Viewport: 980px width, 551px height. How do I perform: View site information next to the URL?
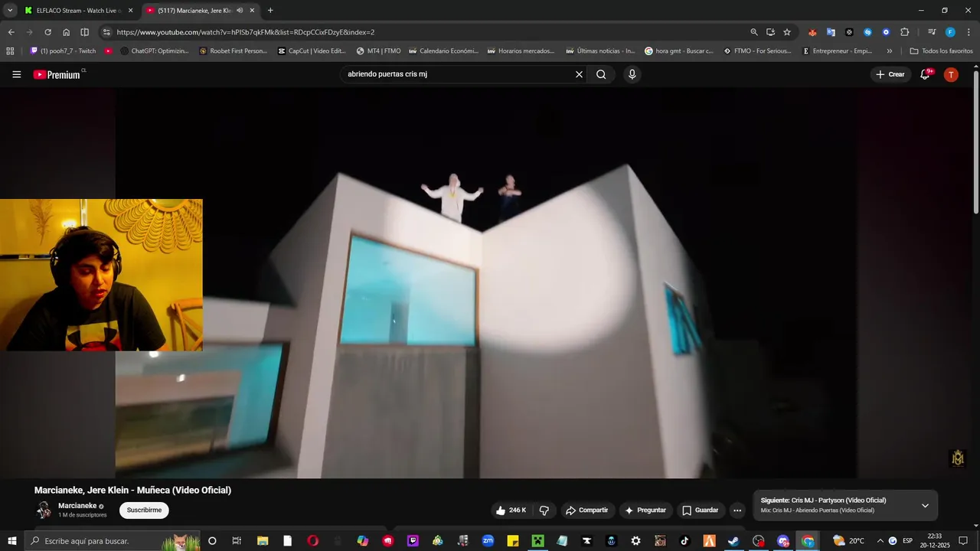[106, 32]
